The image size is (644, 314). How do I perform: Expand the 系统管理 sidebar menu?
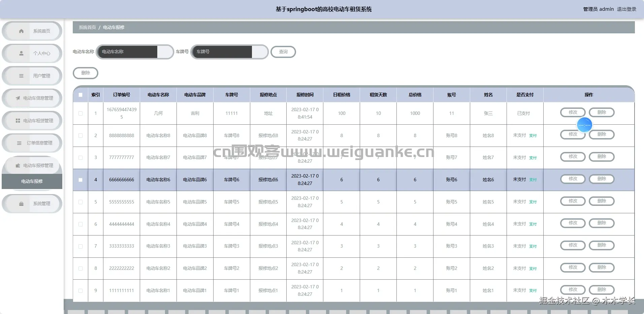(x=32, y=203)
